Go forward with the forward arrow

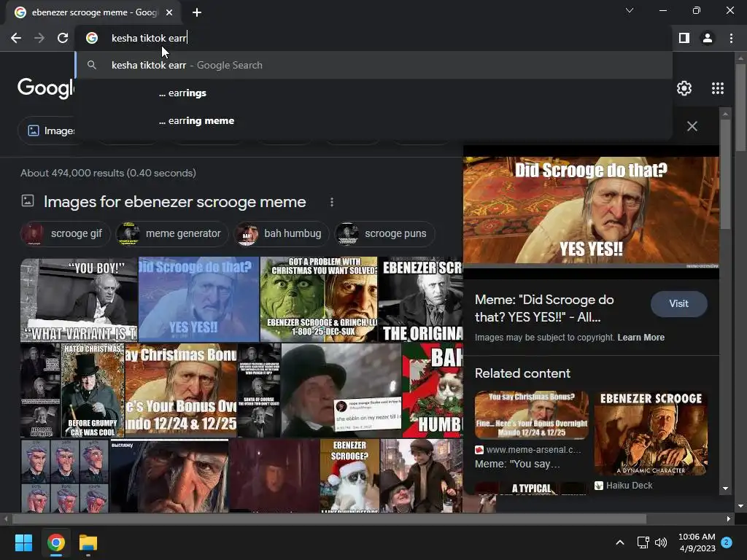pos(39,38)
